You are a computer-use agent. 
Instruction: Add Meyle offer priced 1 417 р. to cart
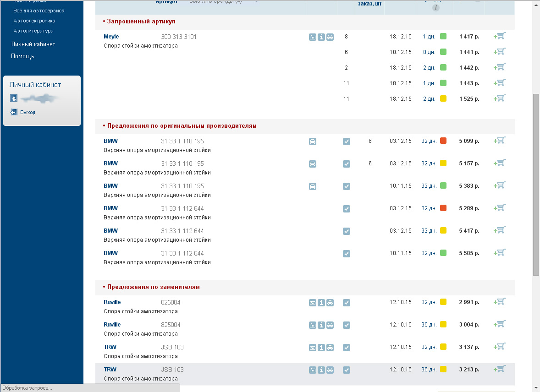click(x=500, y=36)
